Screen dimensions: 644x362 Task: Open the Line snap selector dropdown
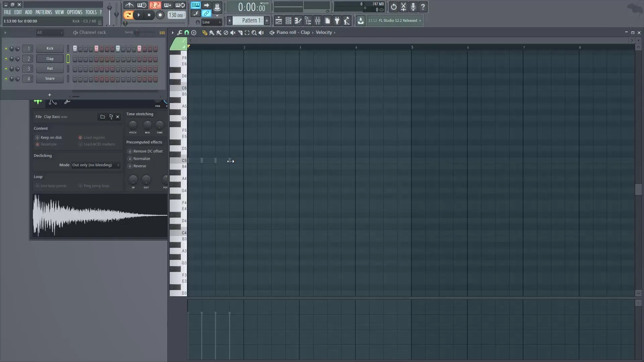pos(211,22)
